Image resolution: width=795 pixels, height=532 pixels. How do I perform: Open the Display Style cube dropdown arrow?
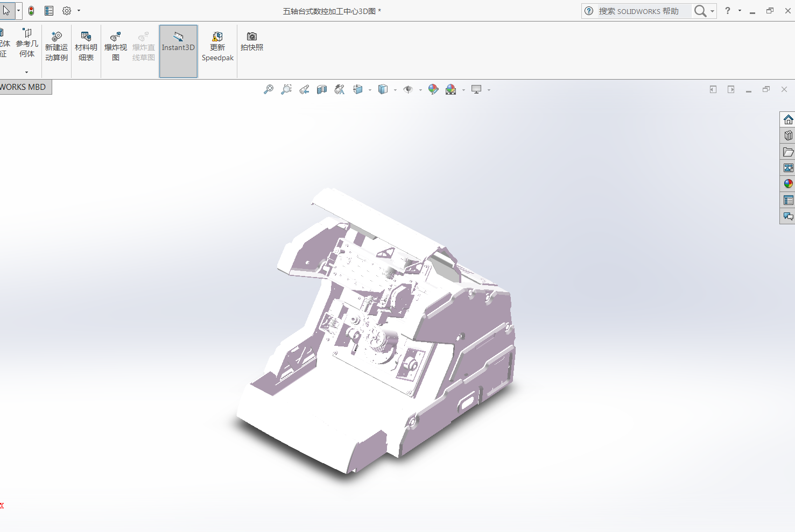(395, 90)
